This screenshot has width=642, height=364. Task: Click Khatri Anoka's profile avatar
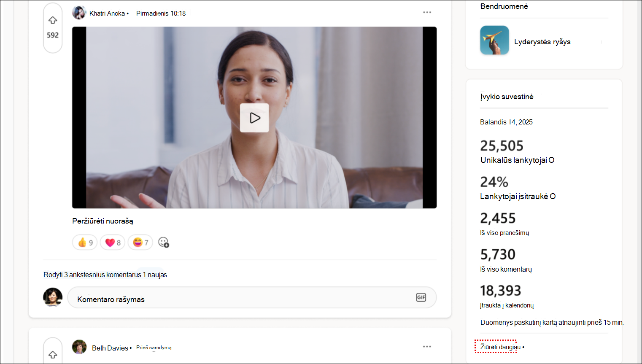point(79,13)
